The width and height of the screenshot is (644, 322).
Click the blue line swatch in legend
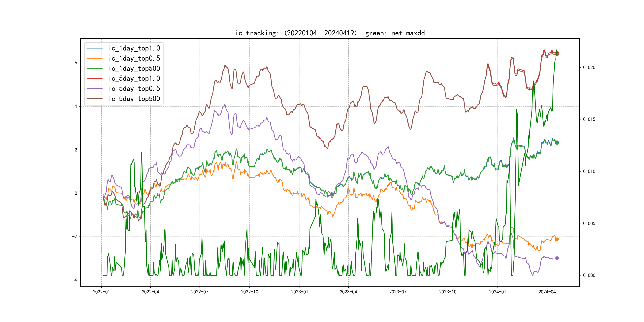(x=95, y=48)
